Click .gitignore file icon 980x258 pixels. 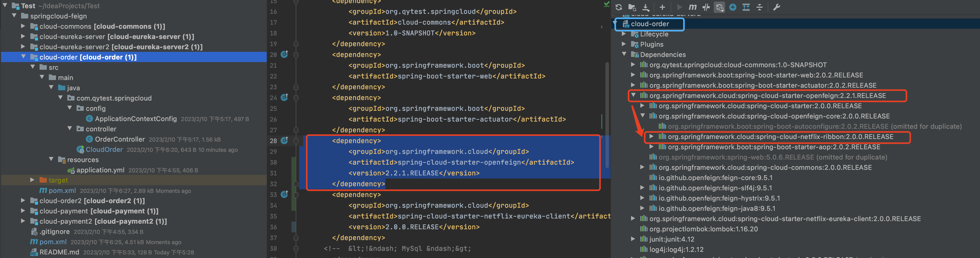point(34,231)
